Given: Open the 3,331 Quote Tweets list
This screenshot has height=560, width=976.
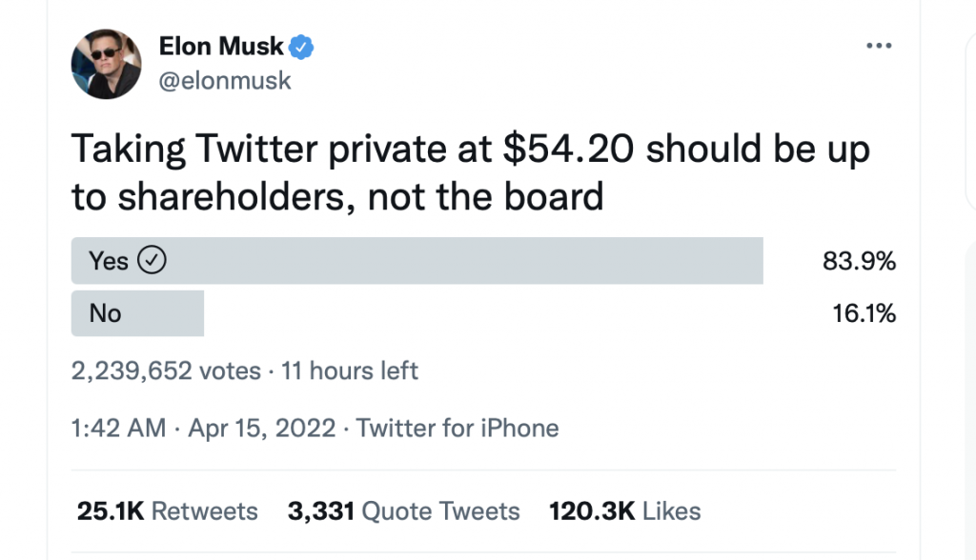Looking at the screenshot, I should point(404,511).
